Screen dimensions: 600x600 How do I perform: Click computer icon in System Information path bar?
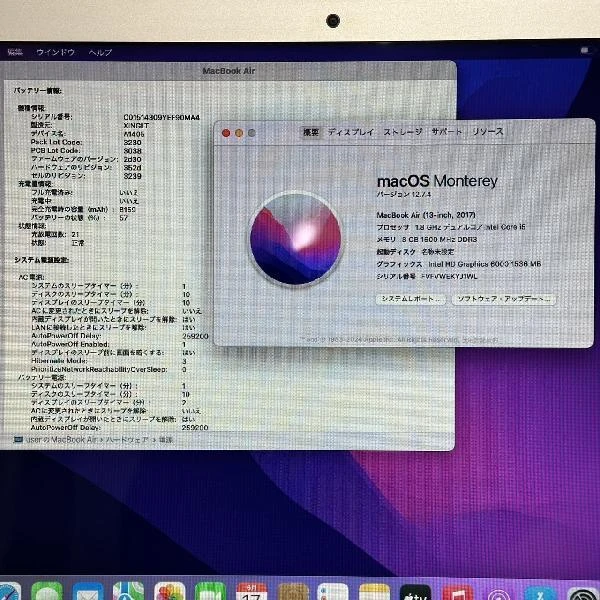coord(18,440)
